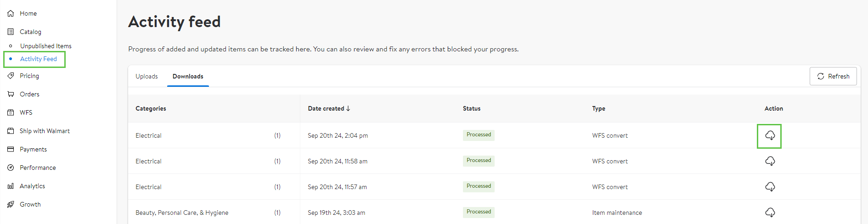This screenshot has height=224, width=868.
Task: Select the Downloads tab
Action: point(188,76)
